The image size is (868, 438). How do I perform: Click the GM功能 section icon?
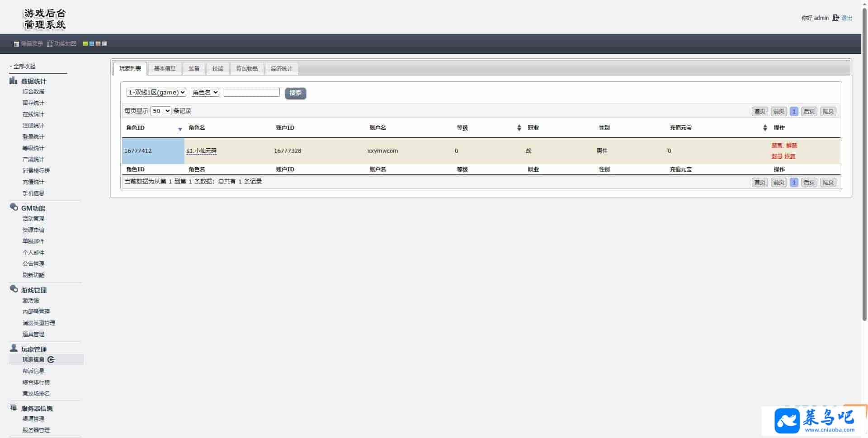14,207
